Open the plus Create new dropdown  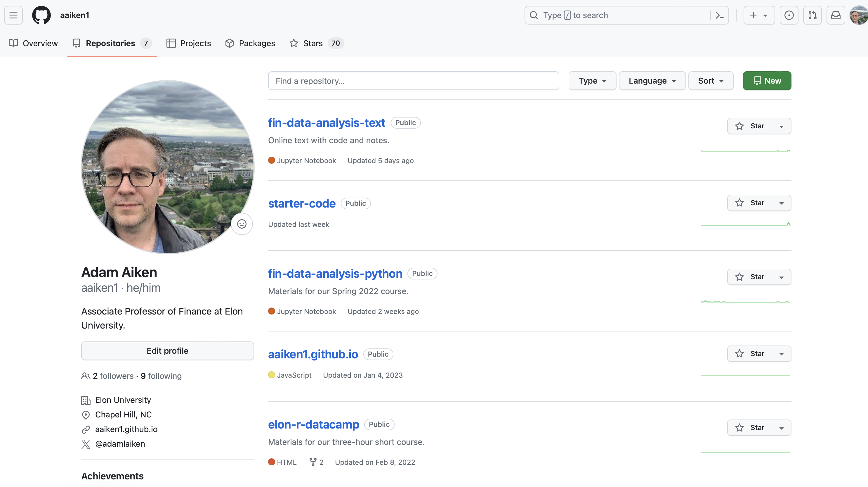click(759, 15)
